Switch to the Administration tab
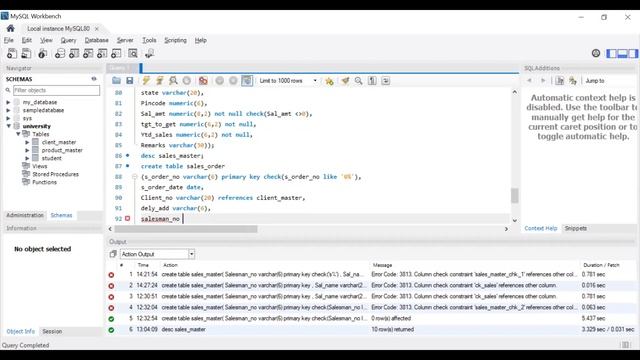640x360 pixels. (x=25, y=215)
